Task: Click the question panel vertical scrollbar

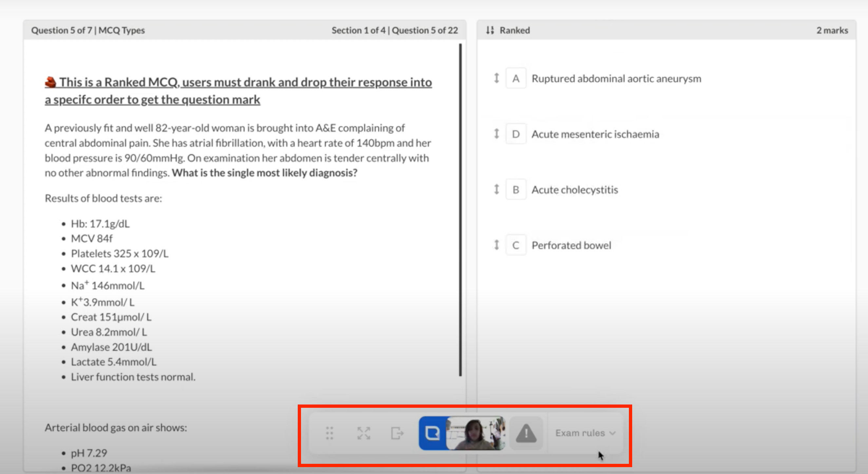Action: pos(460,209)
